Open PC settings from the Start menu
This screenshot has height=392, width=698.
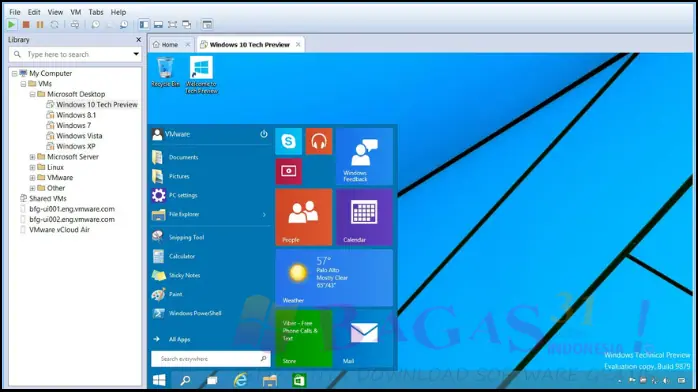pyautogui.click(x=183, y=195)
